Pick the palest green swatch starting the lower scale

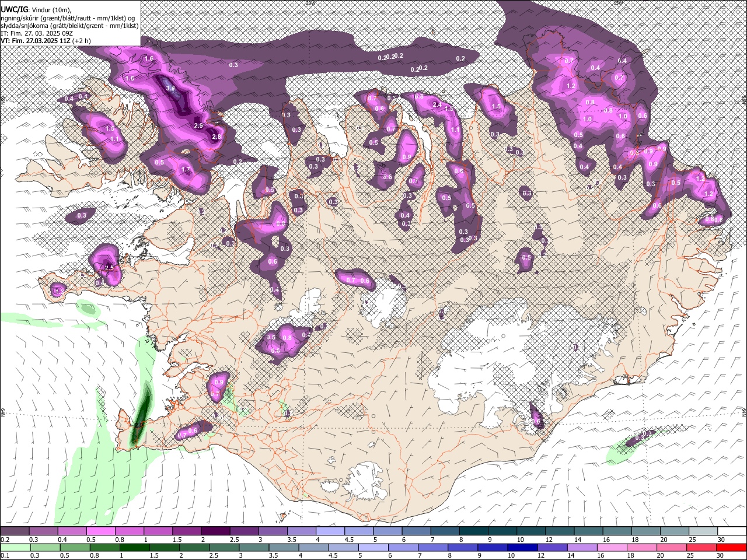(x=15, y=548)
